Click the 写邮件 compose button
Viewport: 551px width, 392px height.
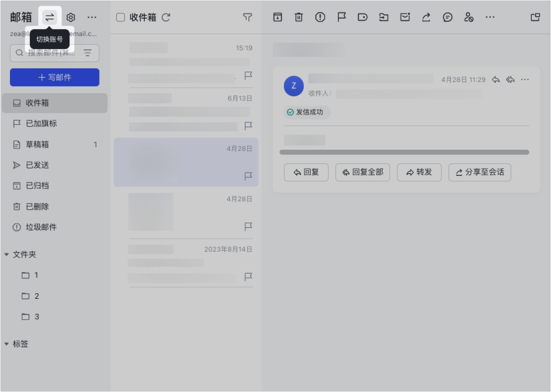55,78
